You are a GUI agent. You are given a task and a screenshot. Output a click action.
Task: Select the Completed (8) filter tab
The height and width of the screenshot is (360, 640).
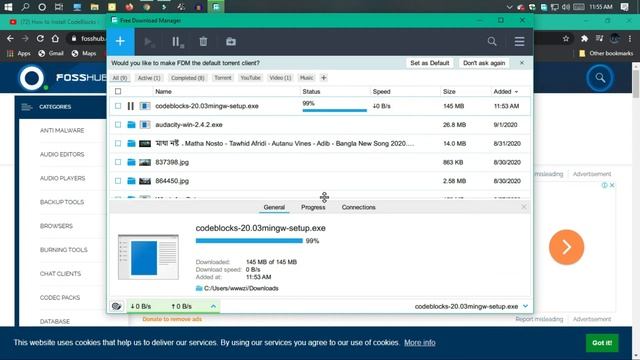click(188, 78)
